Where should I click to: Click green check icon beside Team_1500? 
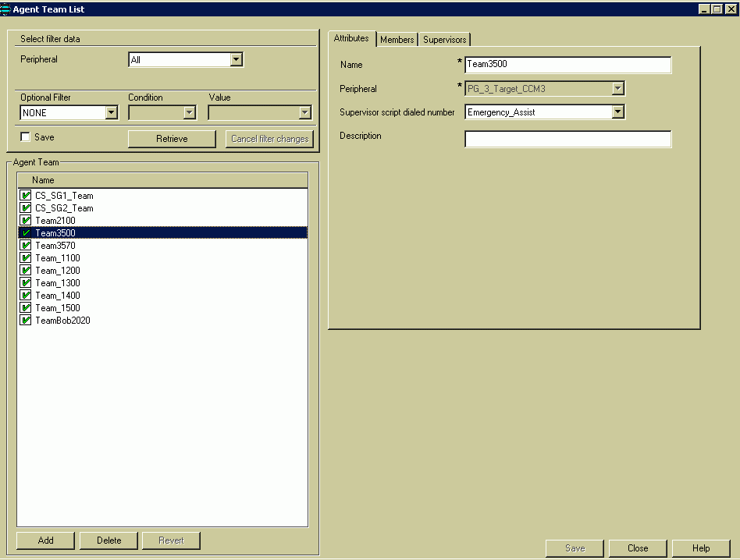[26, 308]
